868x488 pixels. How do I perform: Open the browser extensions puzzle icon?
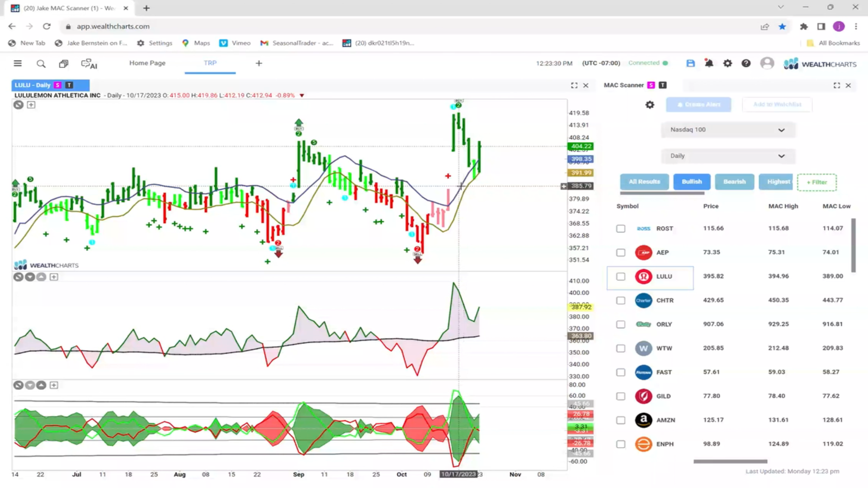click(x=803, y=27)
